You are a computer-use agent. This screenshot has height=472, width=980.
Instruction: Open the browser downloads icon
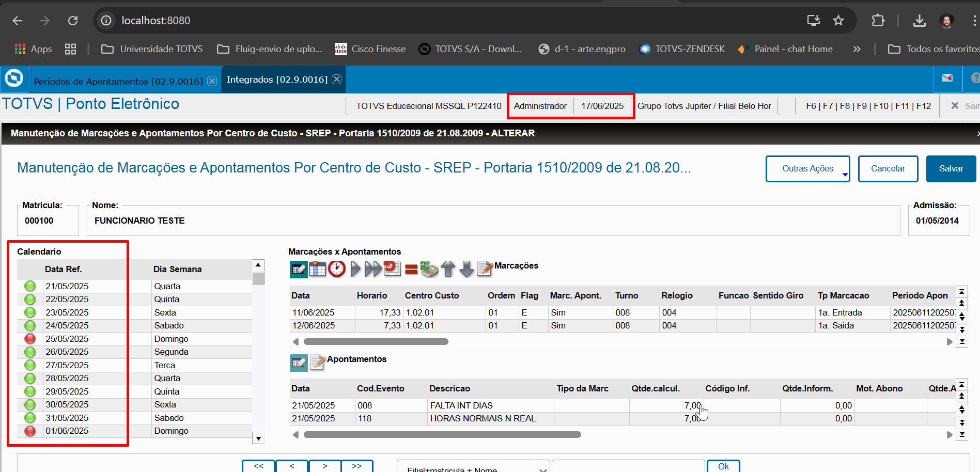pos(919,20)
